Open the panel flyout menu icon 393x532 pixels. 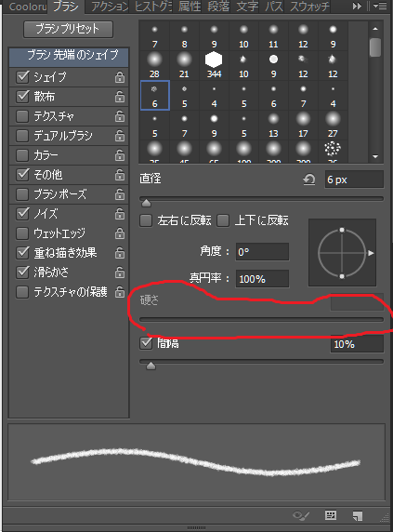pyautogui.click(x=379, y=6)
